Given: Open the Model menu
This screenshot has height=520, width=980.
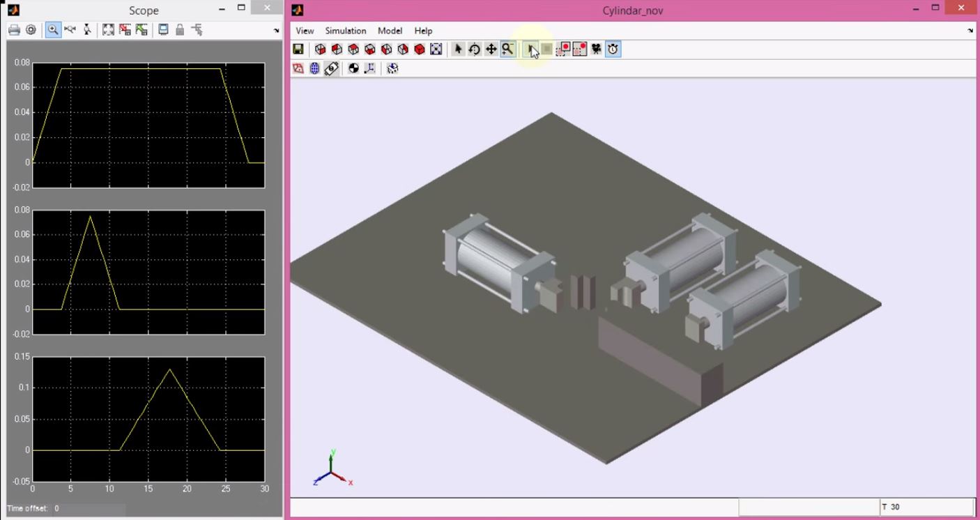Looking at the screenshot, I should [x=390, y=31].
